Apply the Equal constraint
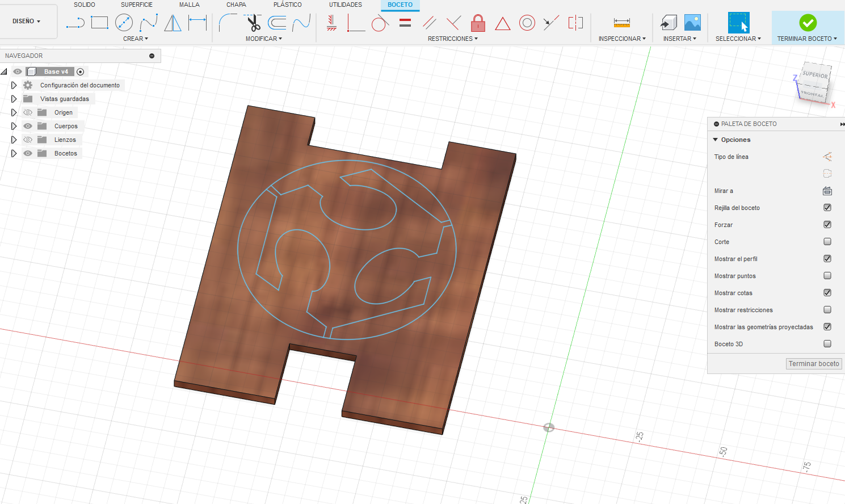This screenshot has width=845, height=504. coord(405,23)
